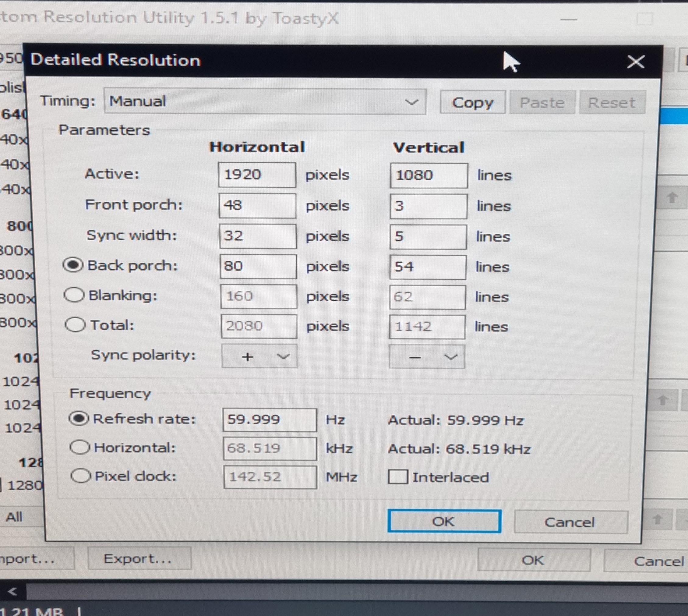Close the Detailed Resolution dialog

point(635,62)
